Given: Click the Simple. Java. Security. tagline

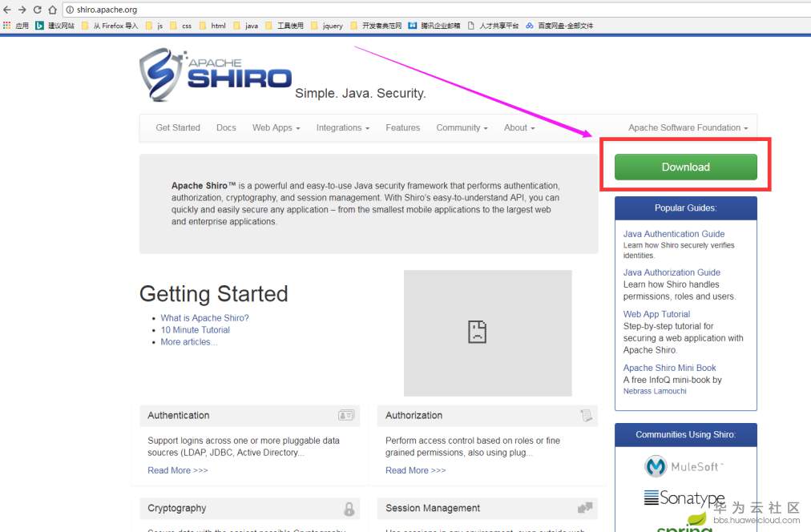Looking at the screenshot, I should (361, 93).
